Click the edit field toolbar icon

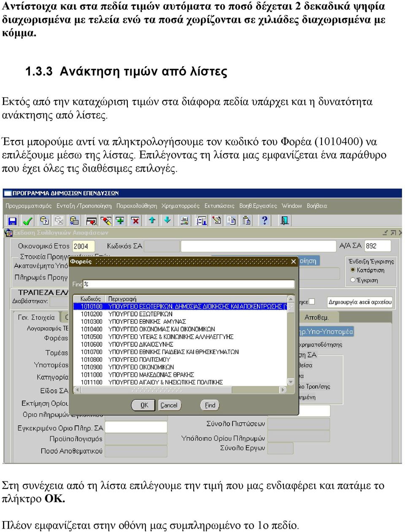coord(216,220)
